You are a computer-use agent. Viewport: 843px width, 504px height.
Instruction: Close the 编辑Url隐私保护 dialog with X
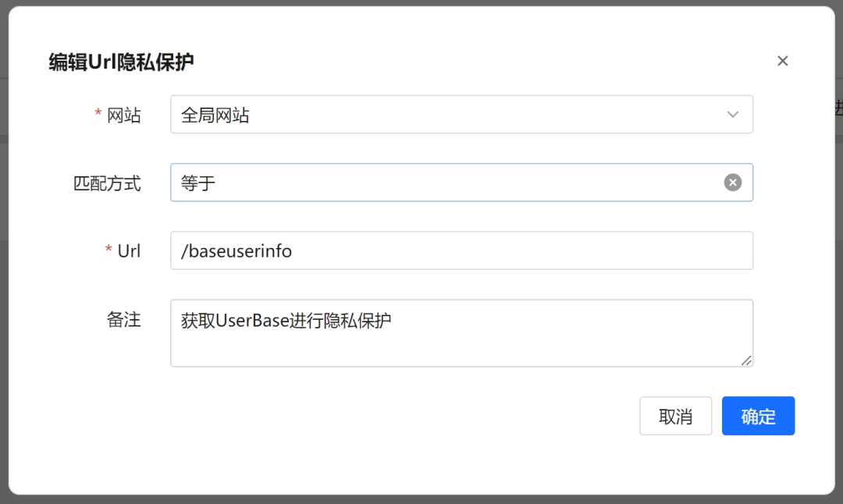point(783,61)
